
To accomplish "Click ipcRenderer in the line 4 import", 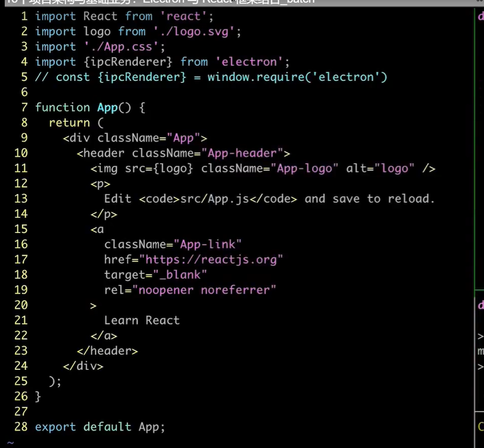I will (139, 62).
